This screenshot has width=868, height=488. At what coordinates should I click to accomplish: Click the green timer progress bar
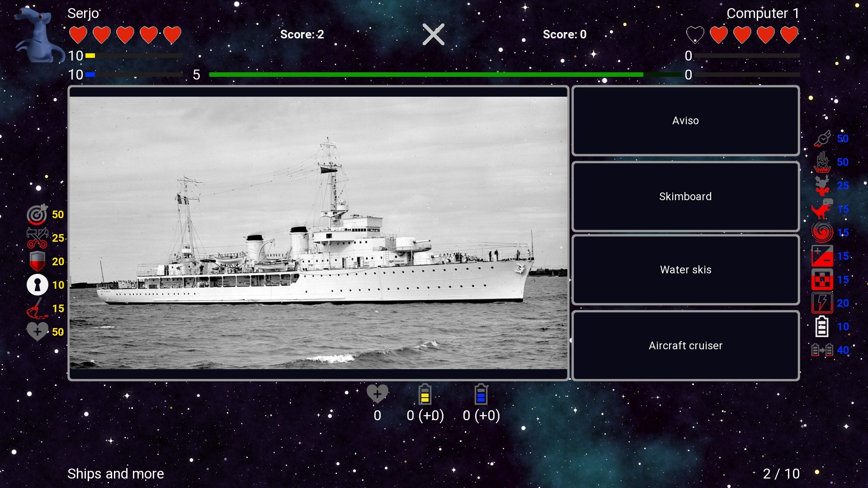tap(427, 74)
